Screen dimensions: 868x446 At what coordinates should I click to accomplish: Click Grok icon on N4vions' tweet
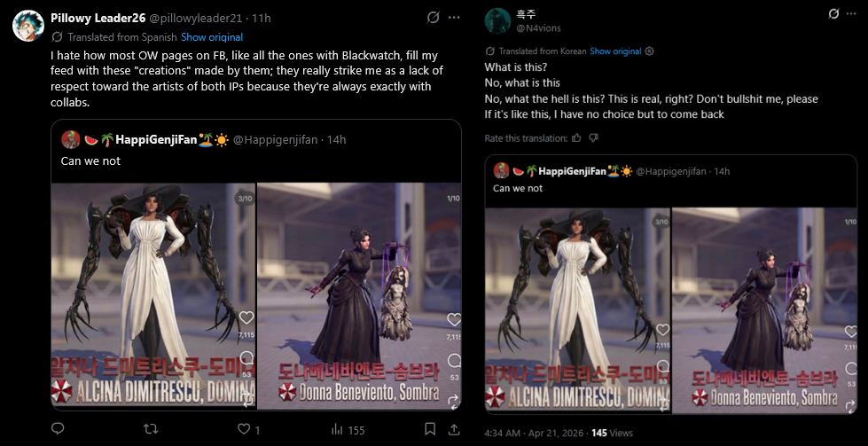point(833,14)
